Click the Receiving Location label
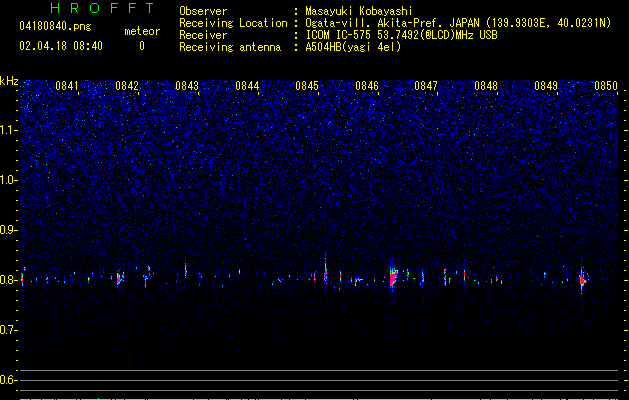The width and height of the screenshot is (629, 400). point(233,24)
